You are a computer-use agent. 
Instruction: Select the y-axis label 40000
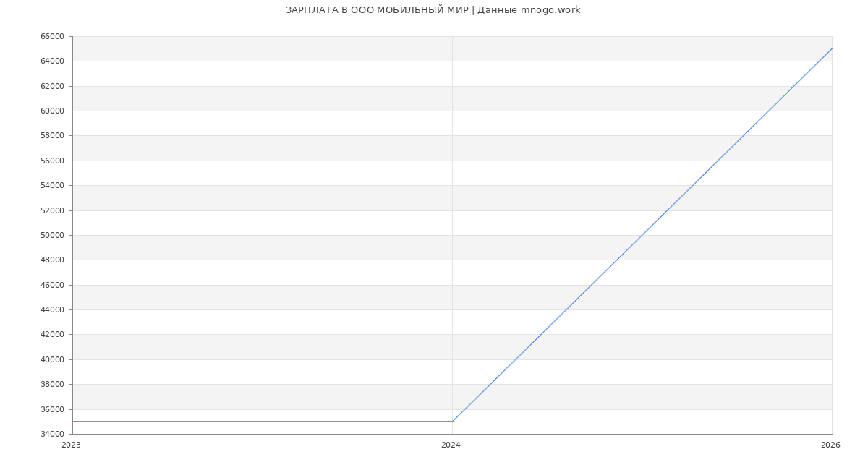[53, 359]
